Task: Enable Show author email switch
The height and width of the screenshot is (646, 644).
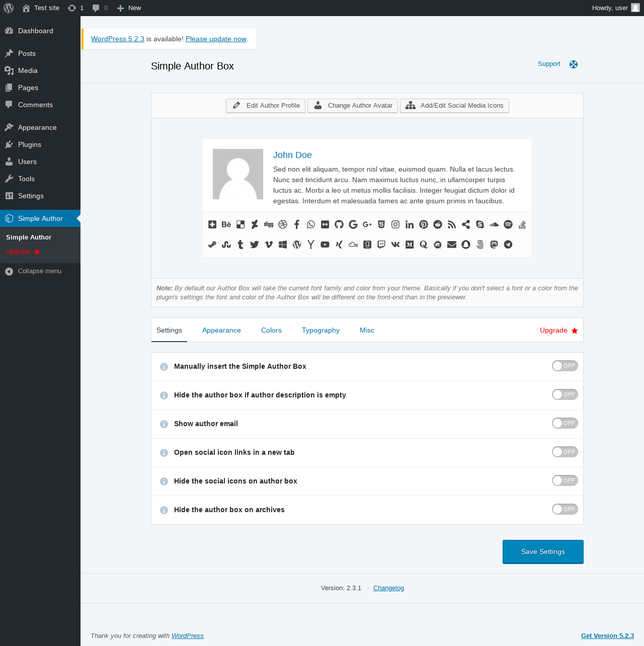Action: [565, 423]
